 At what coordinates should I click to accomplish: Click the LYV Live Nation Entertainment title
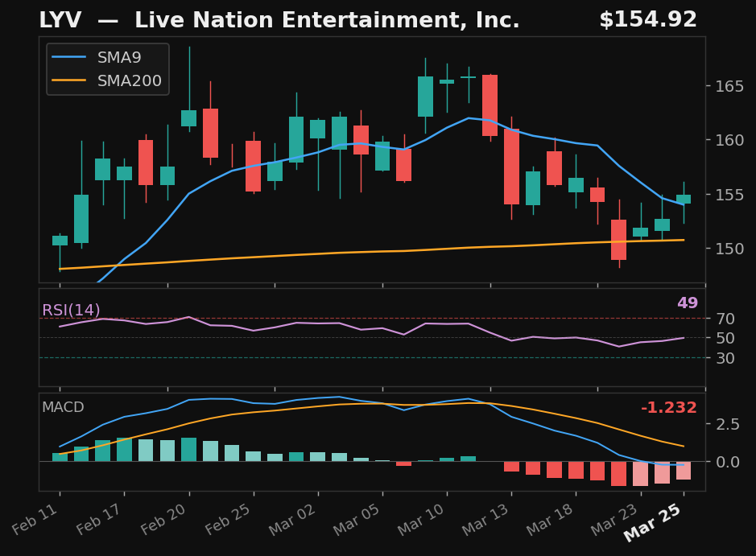pyautogui.click(x=279, y=20)
